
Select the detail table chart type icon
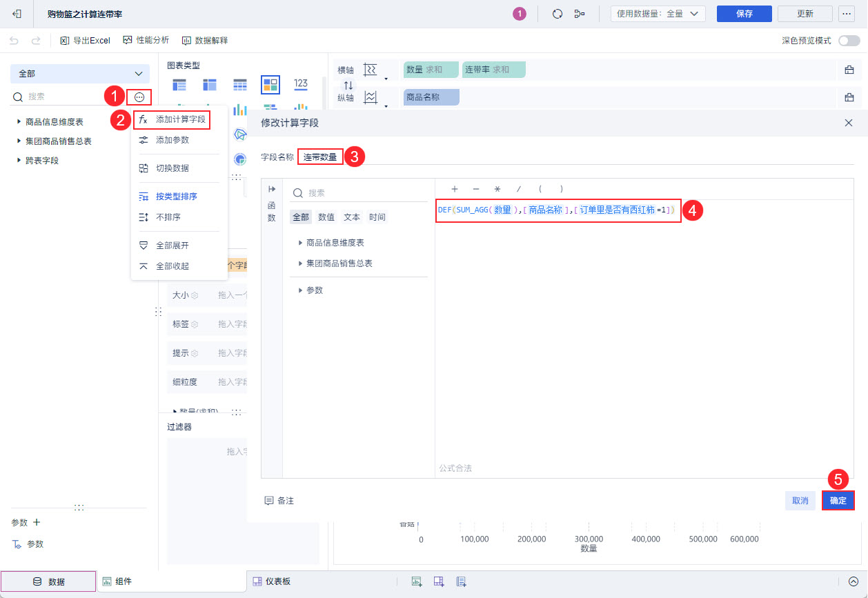(x=240, y=85)
